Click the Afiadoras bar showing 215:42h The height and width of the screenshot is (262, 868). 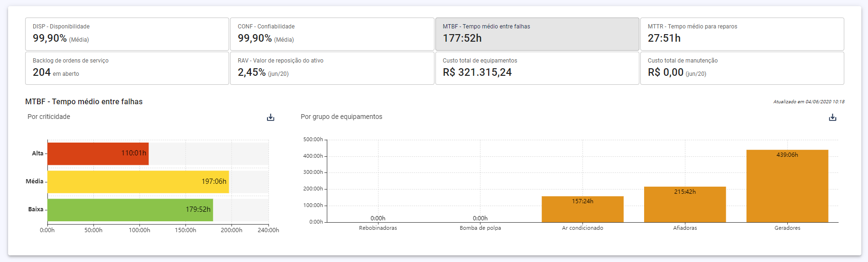point(685,204)
